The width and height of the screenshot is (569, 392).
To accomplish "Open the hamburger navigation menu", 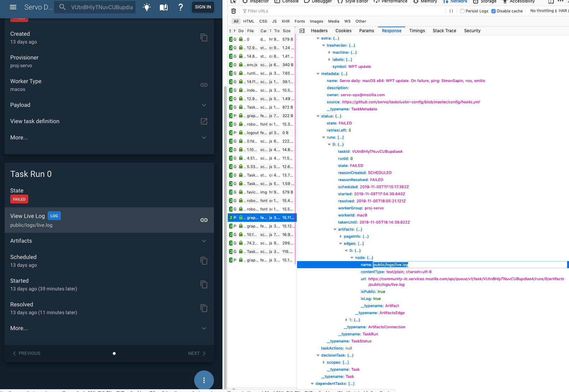I will (13, 7).
